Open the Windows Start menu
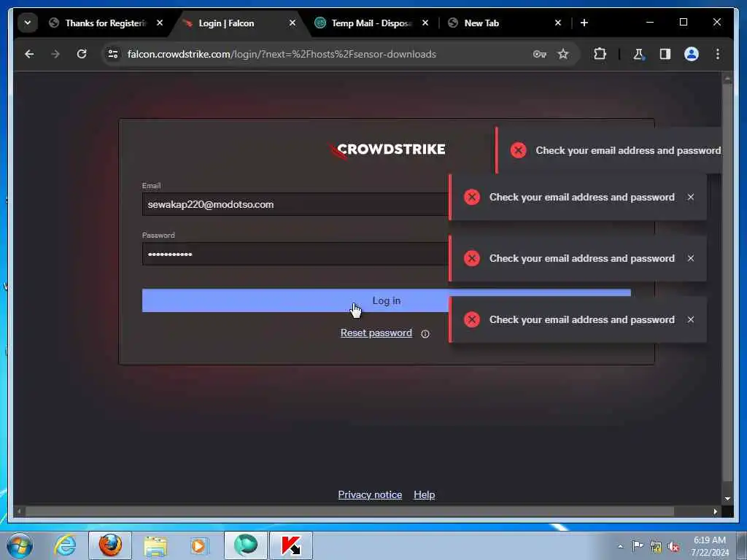Screen dimensions: 747x560 [20, 545]
